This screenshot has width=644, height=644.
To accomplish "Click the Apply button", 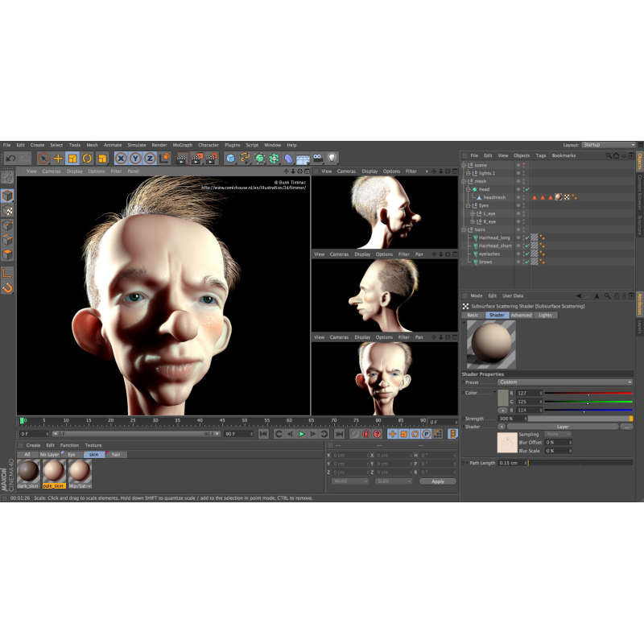I will [437, 481].
